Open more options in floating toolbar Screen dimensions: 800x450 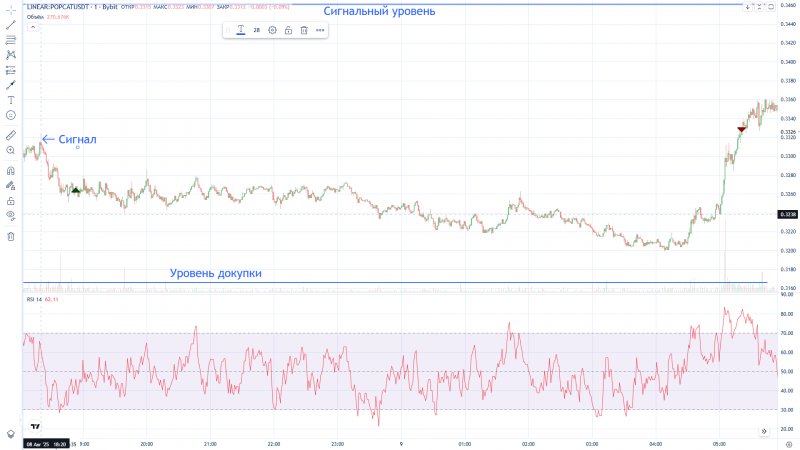coord(320,30)
